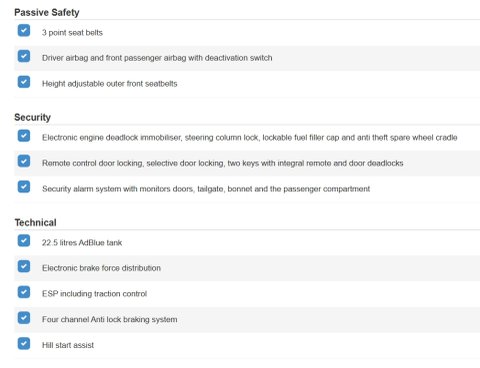Uncheck the Security alarm system checkbox
This screenshot has height=368, width=480.
[x=24, y=187]
